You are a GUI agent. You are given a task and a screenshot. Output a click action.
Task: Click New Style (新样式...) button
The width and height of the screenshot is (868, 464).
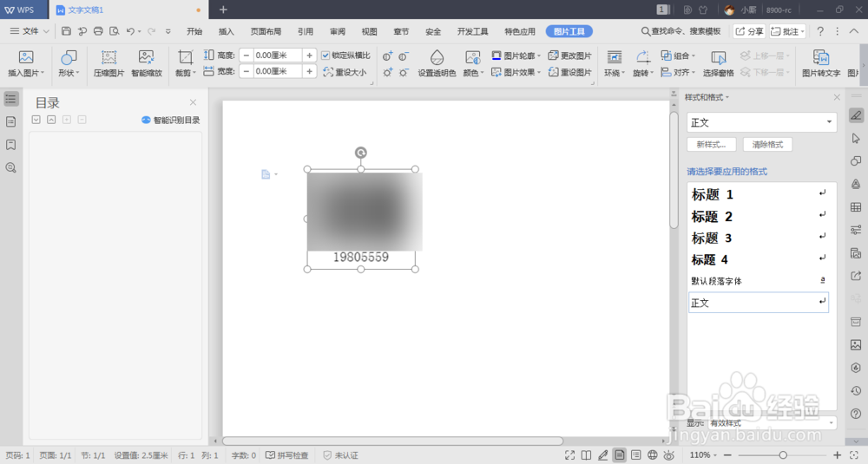[712, 145]
